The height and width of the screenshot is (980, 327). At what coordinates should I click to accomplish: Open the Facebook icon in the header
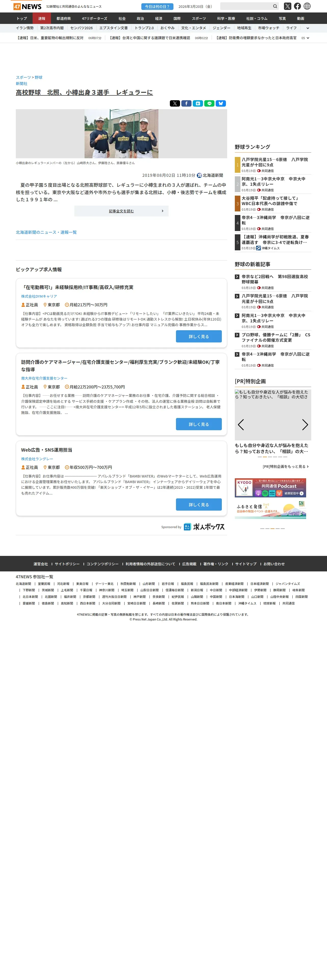[x=297, y=6]
